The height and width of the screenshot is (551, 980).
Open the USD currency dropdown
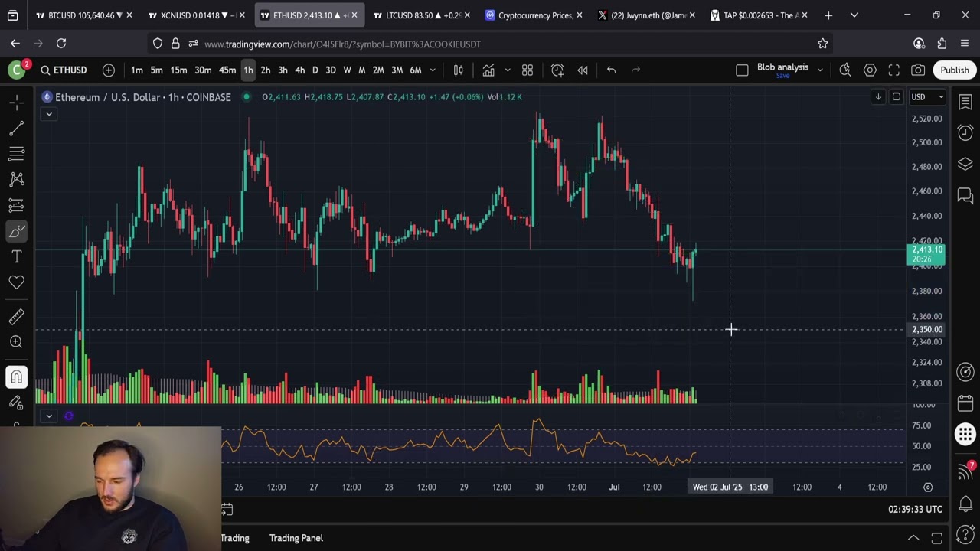click(926, 97)
